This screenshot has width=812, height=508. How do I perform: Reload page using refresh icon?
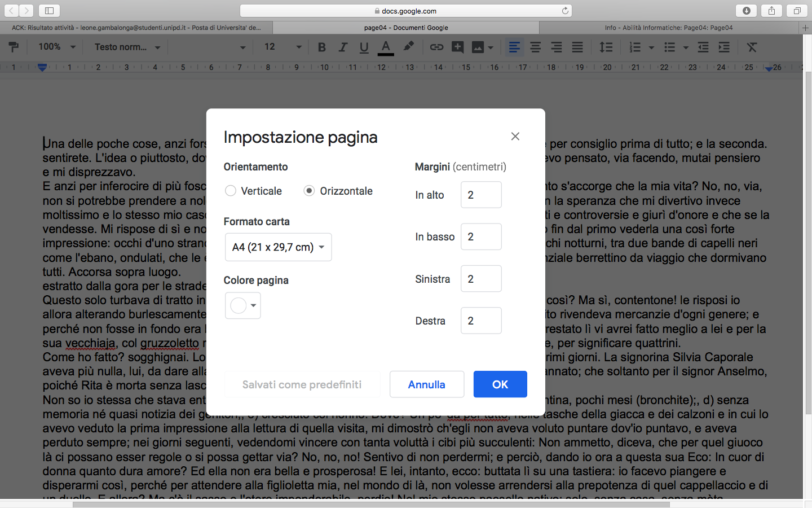[x=565, y=11]
